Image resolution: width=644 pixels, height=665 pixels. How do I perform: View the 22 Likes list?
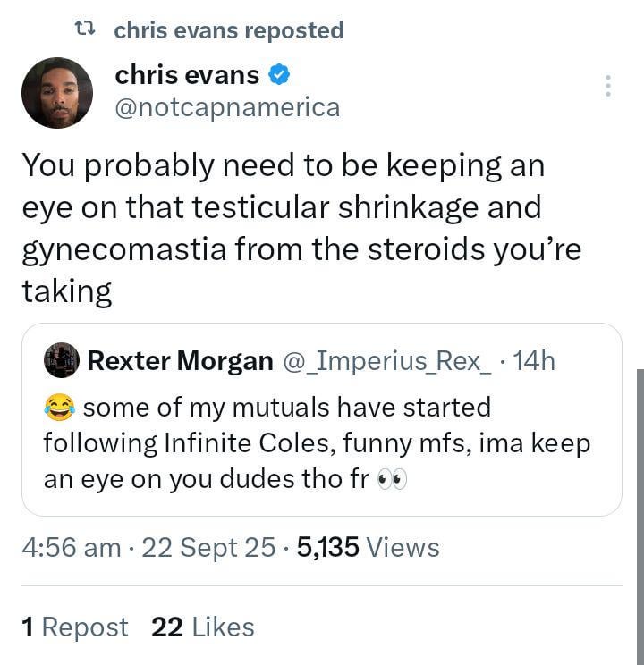tap(203, 627)
